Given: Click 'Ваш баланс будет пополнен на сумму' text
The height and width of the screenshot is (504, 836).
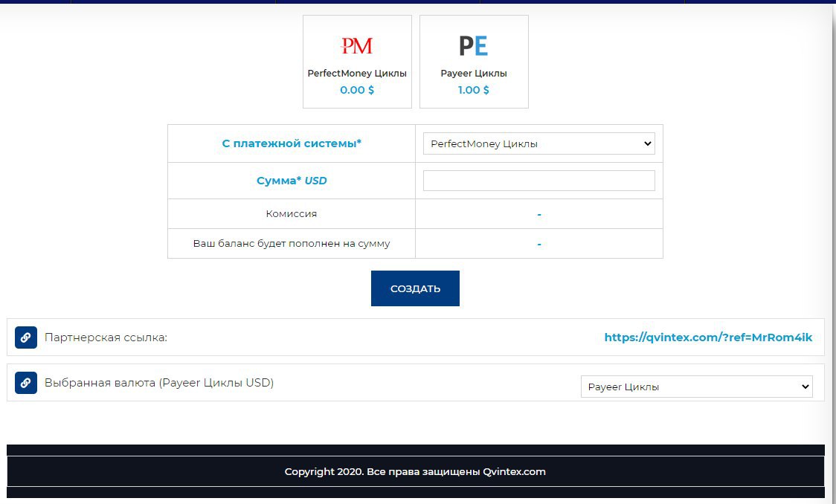Looking at the screenshot, I should pos(291,244).
